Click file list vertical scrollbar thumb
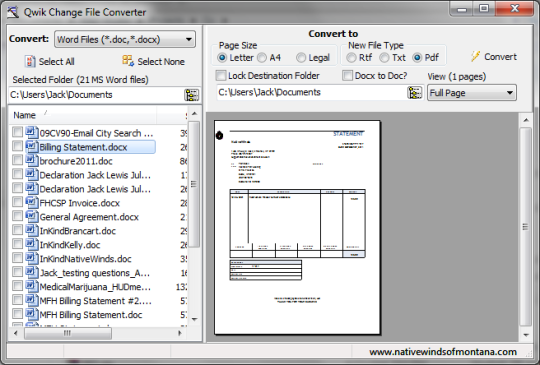The height and width of the screenshot is (365, 540). tap(194, 184)
